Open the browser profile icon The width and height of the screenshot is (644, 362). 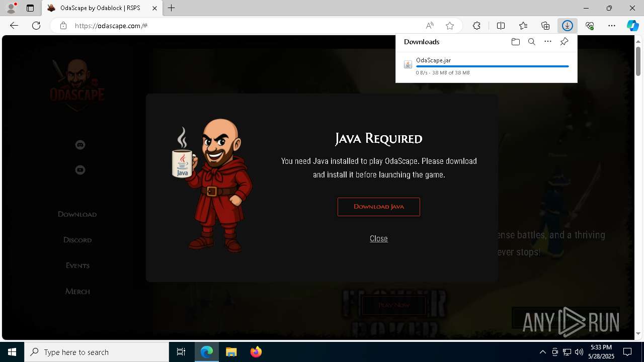(x=11, y=8)
